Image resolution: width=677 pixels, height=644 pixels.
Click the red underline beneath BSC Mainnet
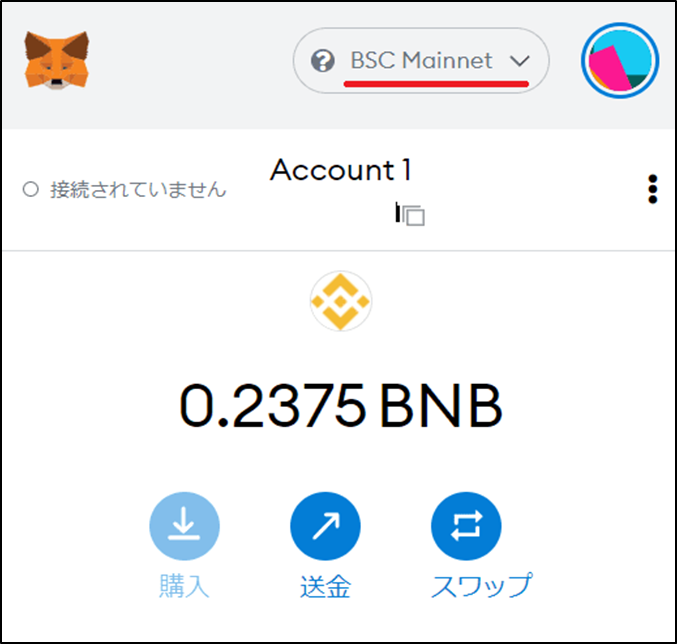436,84
